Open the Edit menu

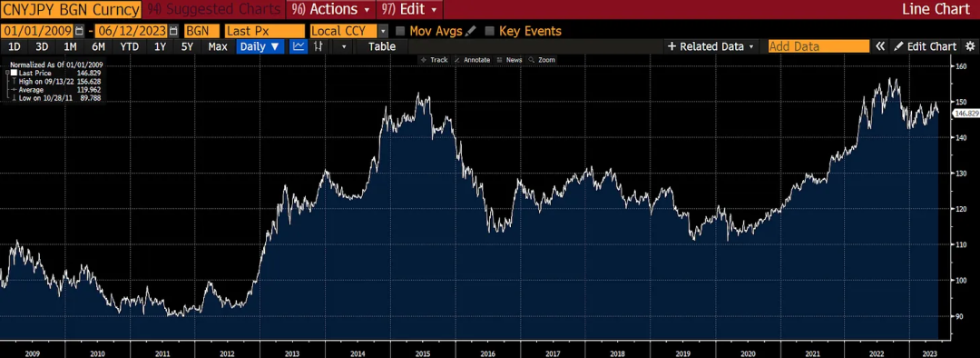tap(410, 9)
